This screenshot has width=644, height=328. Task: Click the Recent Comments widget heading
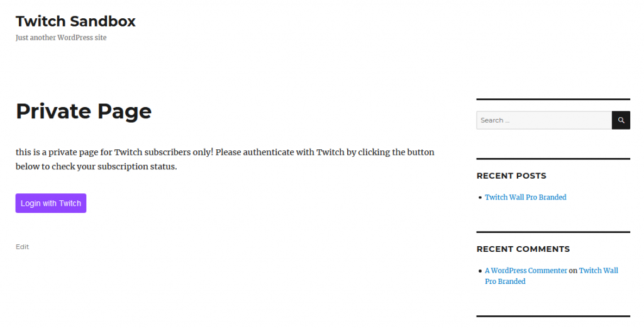[x=523, y=249]
